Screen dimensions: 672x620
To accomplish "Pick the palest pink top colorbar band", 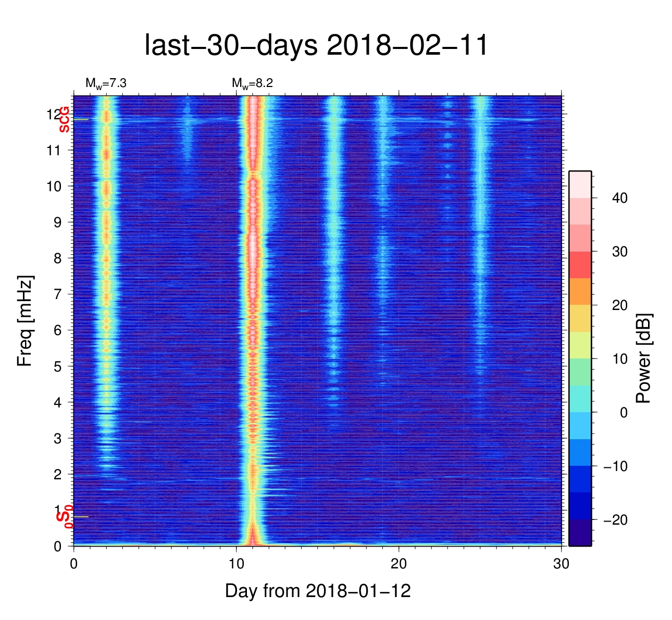I will pos(580,184).
